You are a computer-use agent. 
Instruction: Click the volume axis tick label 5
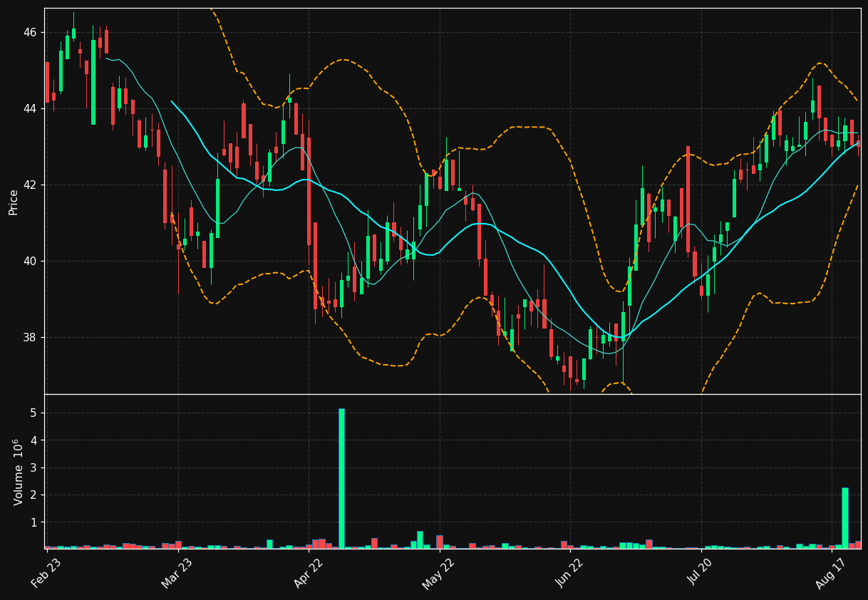pyautogui.click(x=33, y=413)
